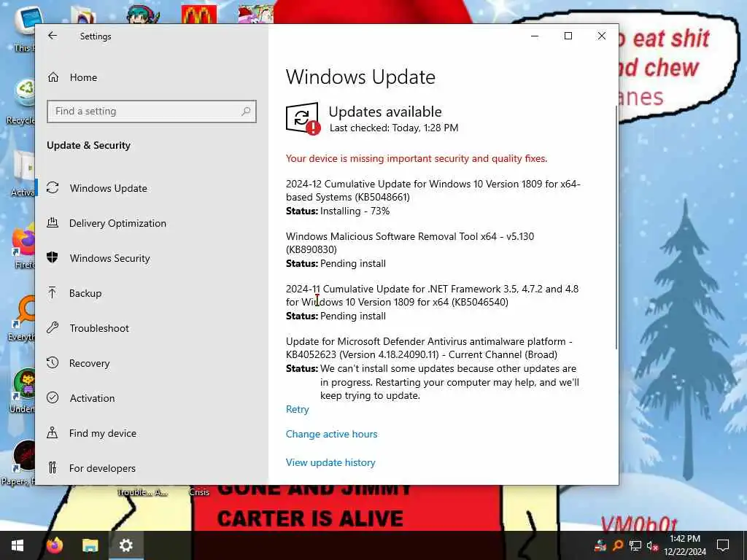Open the network tray icon

pyautogui.click(x=635, y=545)
